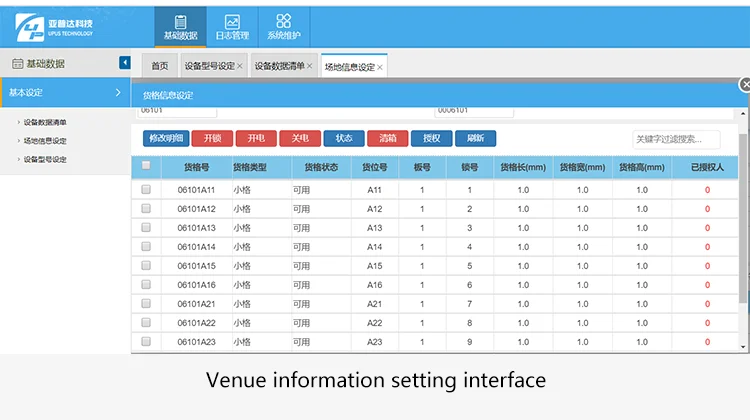This screenshot has height=420, width=750.
Task: Collapse the left sidebar with the arrow icon
Action: (125, 63)
